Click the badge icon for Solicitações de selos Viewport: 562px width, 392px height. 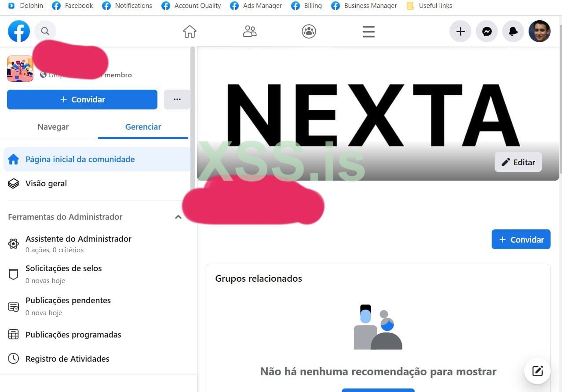[14, 274]
